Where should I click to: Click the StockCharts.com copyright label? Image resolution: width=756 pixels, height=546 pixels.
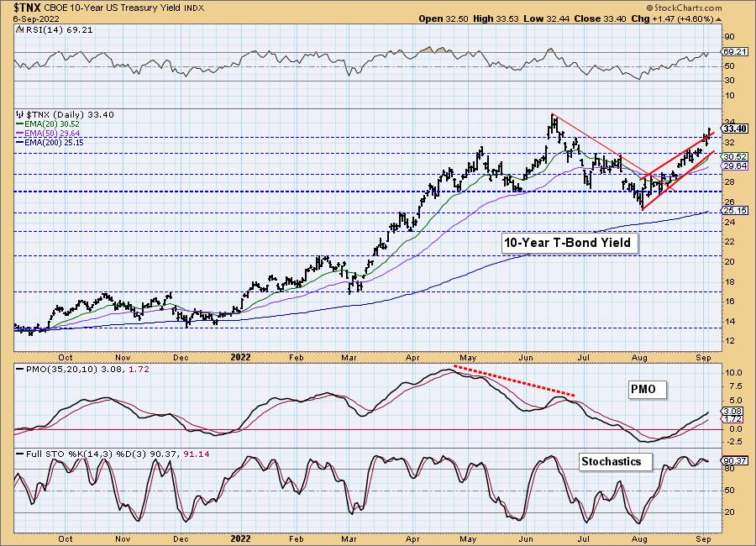coord(684,8)
